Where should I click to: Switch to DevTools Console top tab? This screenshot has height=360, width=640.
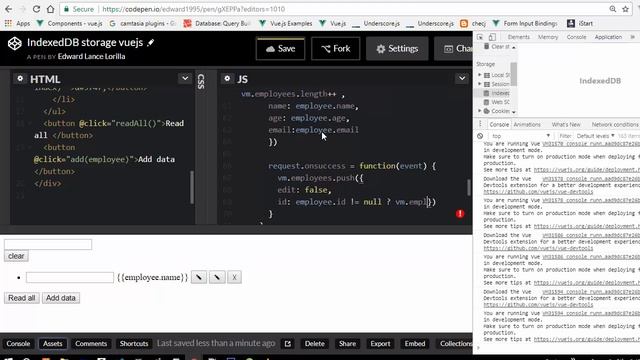point(576,37)
